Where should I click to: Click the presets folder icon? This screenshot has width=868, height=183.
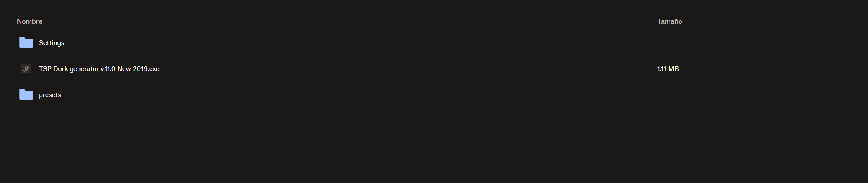26,95
